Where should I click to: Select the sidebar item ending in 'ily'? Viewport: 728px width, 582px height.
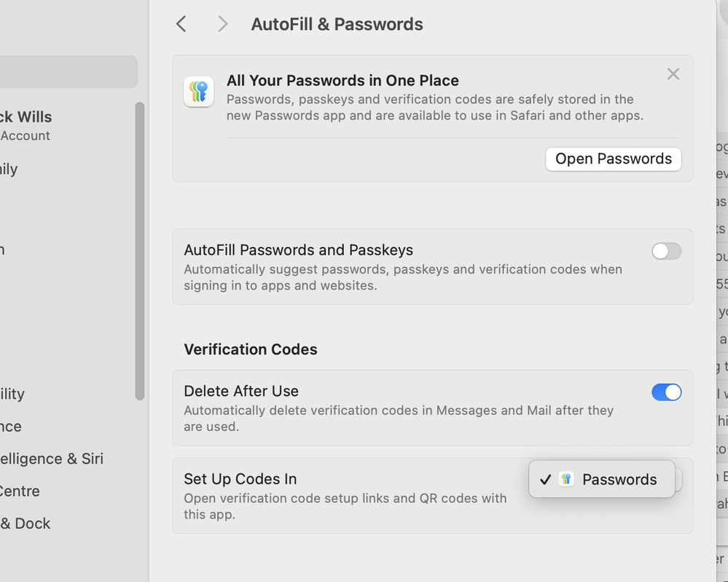[9, 169]
